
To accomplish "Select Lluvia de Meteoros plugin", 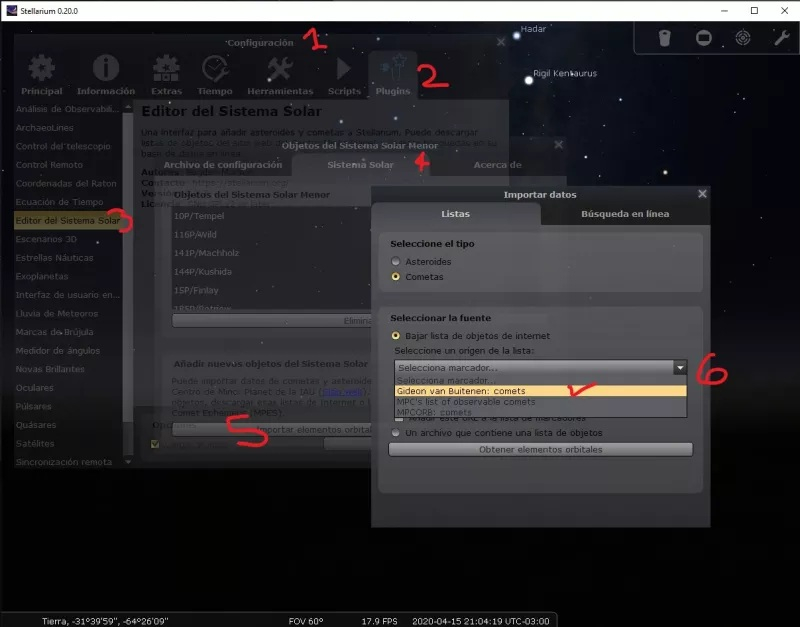I will coord(68,314).
